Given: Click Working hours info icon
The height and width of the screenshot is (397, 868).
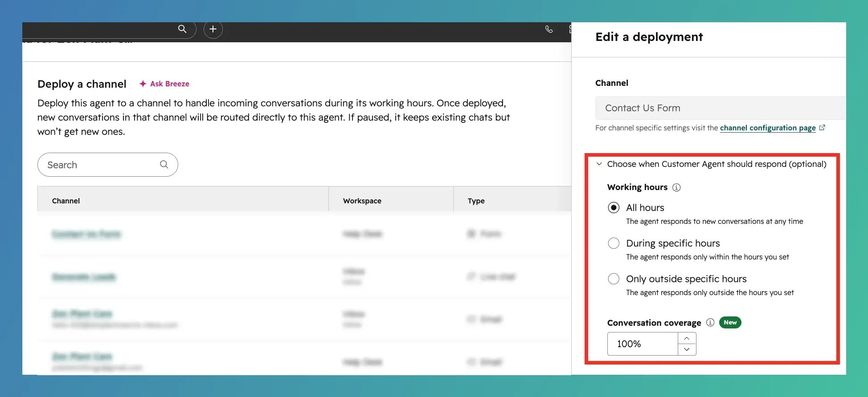Looking at the screenshot, I should [676, 187].
